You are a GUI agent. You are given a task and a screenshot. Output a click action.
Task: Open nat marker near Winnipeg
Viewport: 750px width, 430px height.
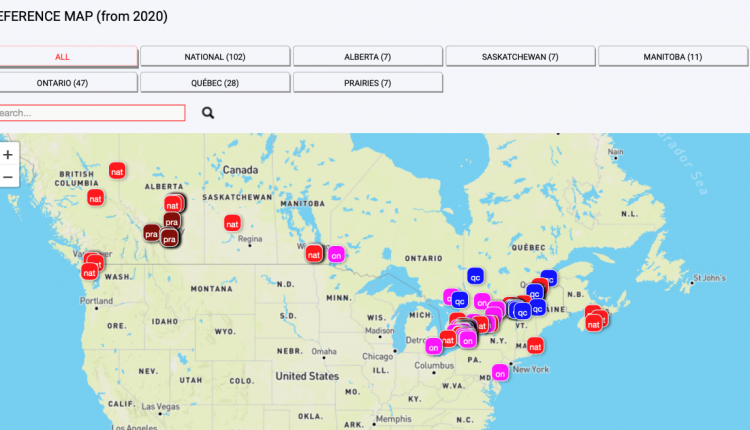click(314, 254)
